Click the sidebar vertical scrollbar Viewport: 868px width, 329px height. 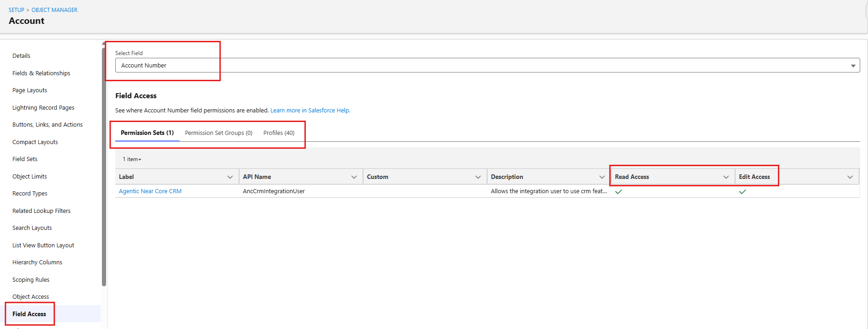click(x=104, y=165)
